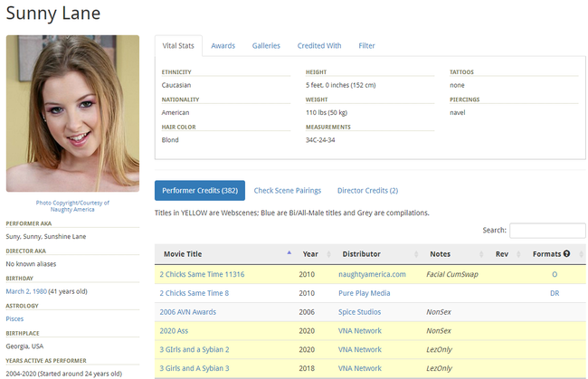Sort by Rev column arrows
Screen dimensions: 588x379
click(518, 254)
